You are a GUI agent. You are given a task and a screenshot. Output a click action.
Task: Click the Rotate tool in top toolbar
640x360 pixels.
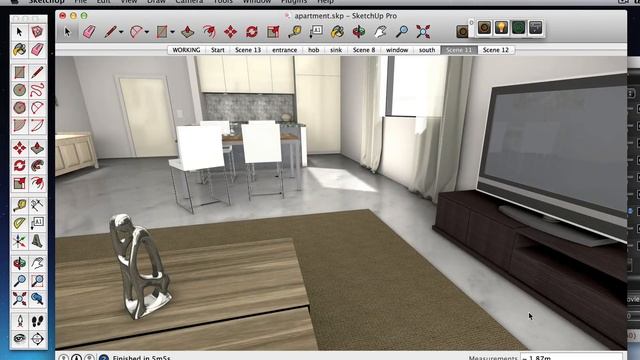click(x=252, y=32)
